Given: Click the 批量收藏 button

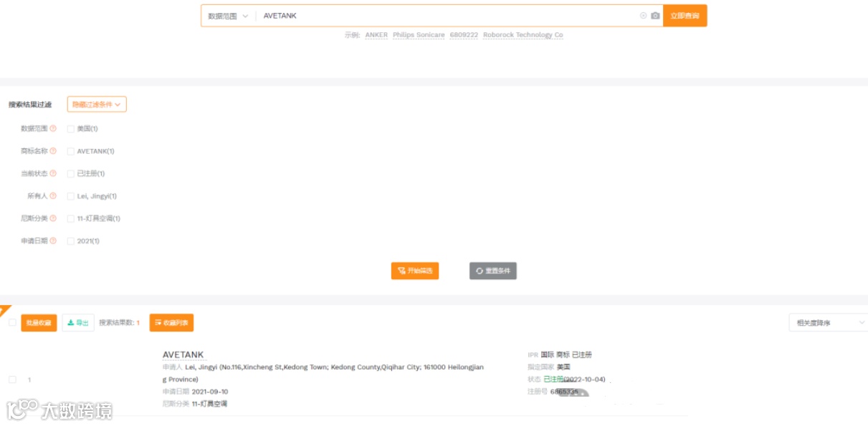Looking at the screenshot, I should pyautogui.click(x=39, y=323).
